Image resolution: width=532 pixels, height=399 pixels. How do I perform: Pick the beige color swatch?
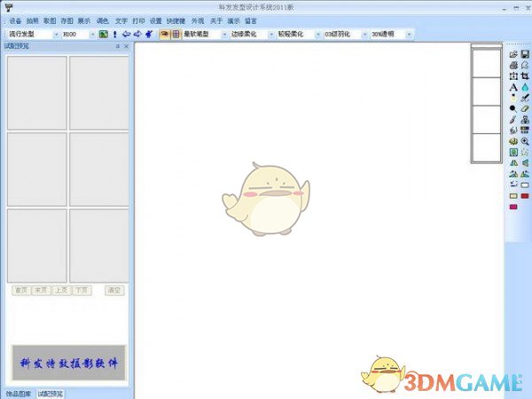[513, 196]
